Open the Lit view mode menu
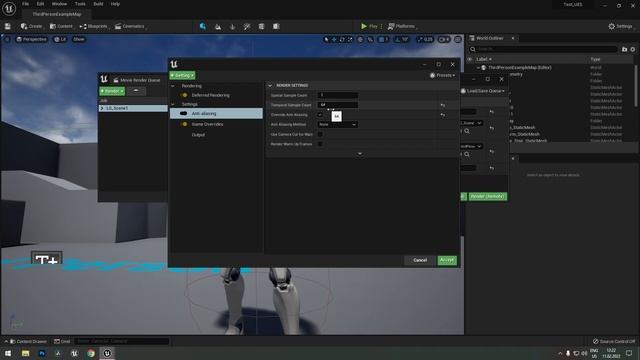640x360 pixels. (60, 39)
